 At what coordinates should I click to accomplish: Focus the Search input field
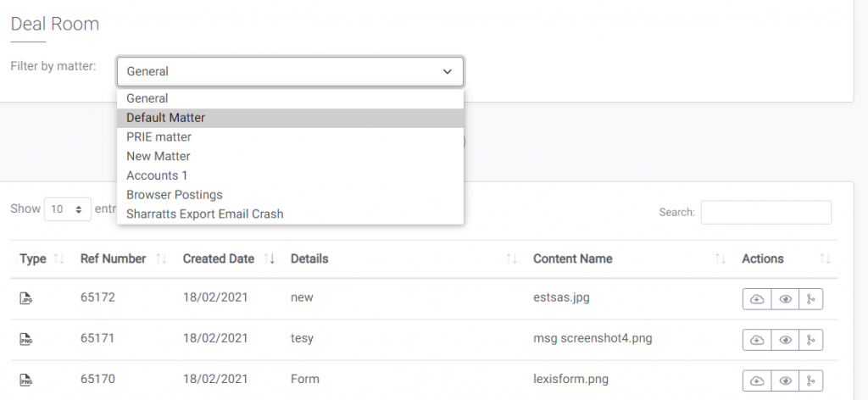pyautogui.click(x=766, y=212)
